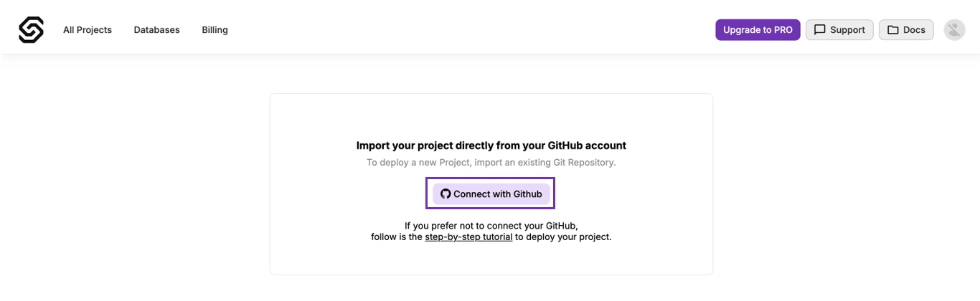Image resolution: width=980 pixels, height=301 pixels.
Task: Click the 'to deploy your project' text
Action: click(x=563, y=236)
